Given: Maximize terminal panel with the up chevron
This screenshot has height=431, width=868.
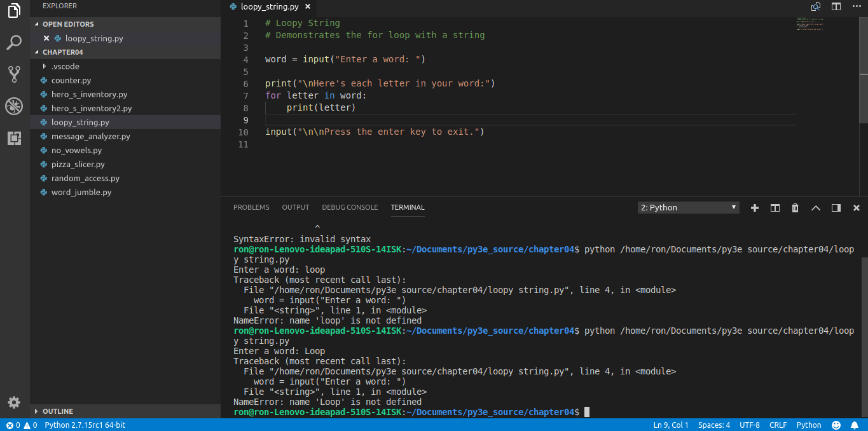Looking at the screenshot, I should pyautogui.click(x=816, y=208).
